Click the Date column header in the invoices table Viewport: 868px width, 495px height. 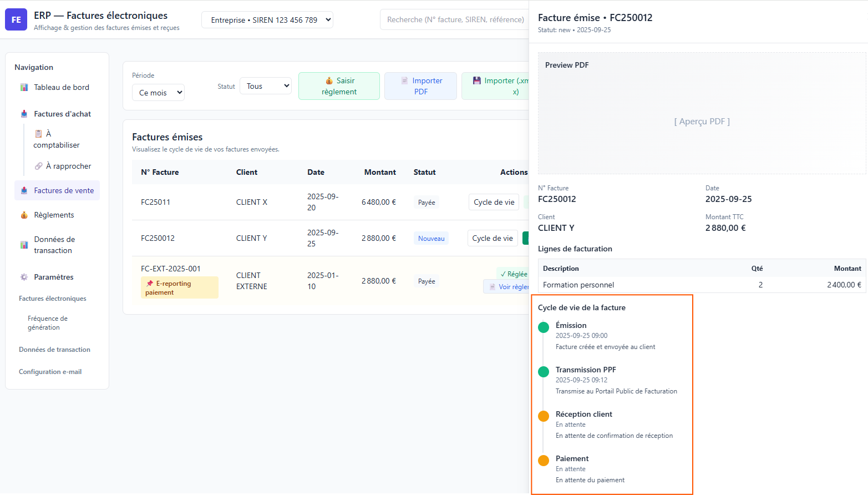coord(316,172)
